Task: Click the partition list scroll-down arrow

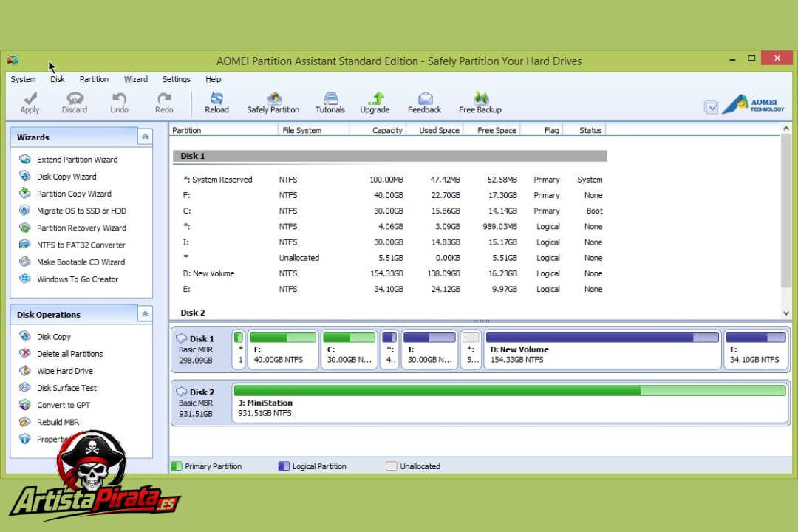Action: coord(786,313)
